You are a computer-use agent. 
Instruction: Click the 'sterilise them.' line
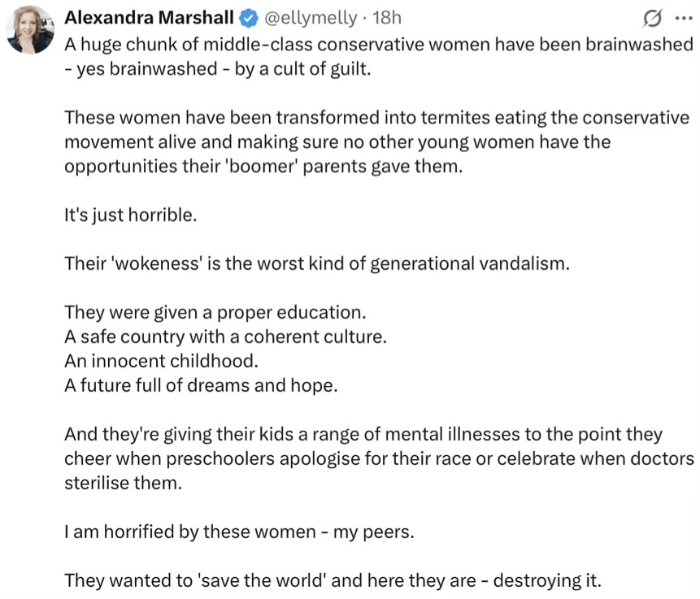click(124, 483)
